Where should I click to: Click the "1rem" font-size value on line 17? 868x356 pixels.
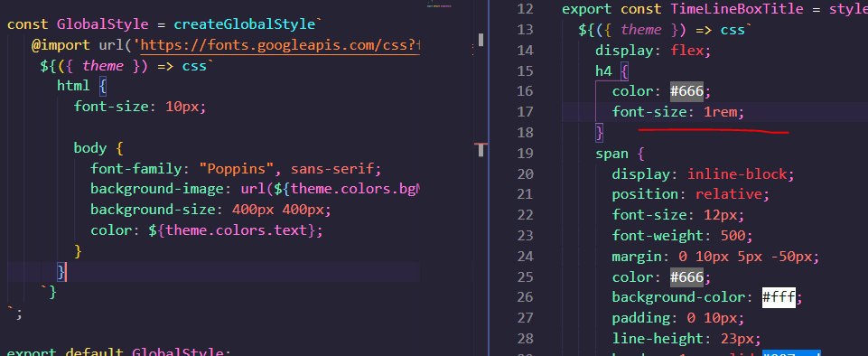(720, 112)
